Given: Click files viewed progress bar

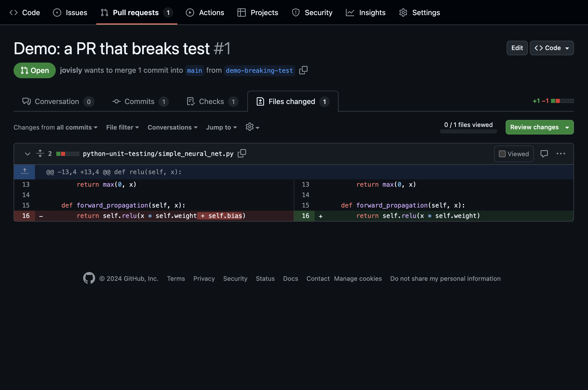Looking at the screenshot, I should (x=468, y=131).
